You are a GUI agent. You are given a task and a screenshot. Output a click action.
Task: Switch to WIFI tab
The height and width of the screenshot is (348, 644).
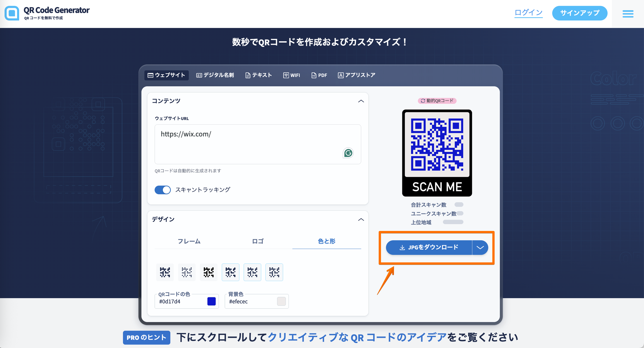[292, 75]
